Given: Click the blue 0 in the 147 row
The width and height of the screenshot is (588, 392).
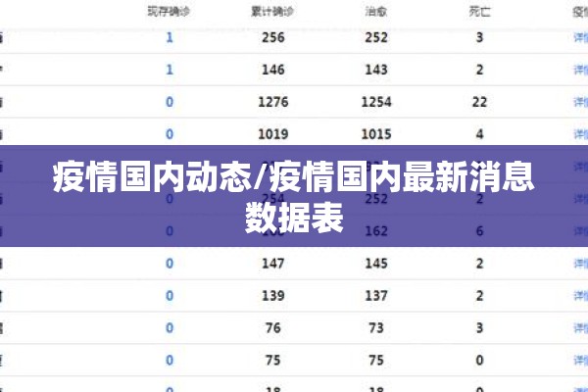Looking at the screenshot, I should [x=170, y=263].
